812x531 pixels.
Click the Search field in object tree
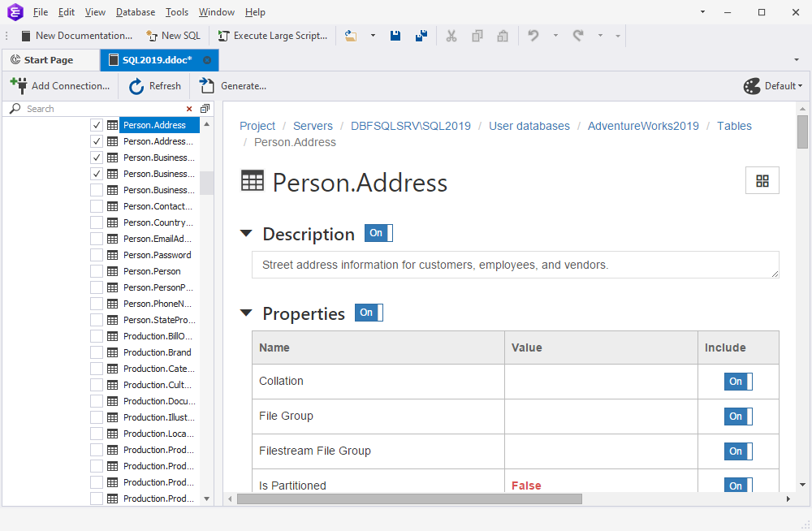[x=104, y=109]
